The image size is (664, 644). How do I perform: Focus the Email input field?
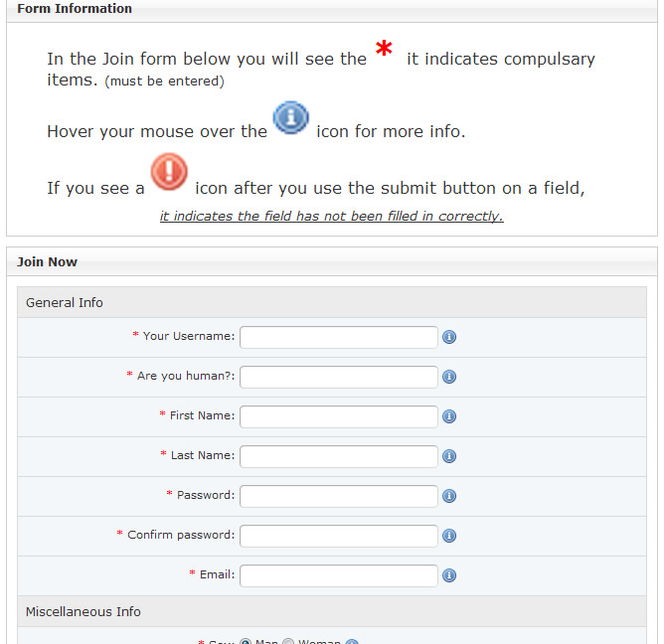coord(338,575)
